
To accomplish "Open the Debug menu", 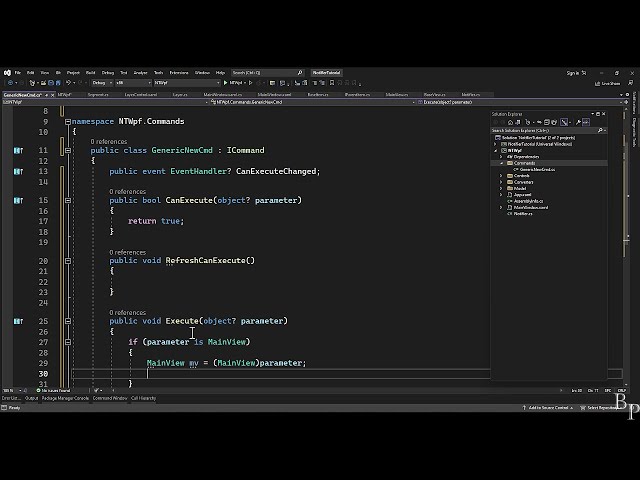I will coord(108,73).
